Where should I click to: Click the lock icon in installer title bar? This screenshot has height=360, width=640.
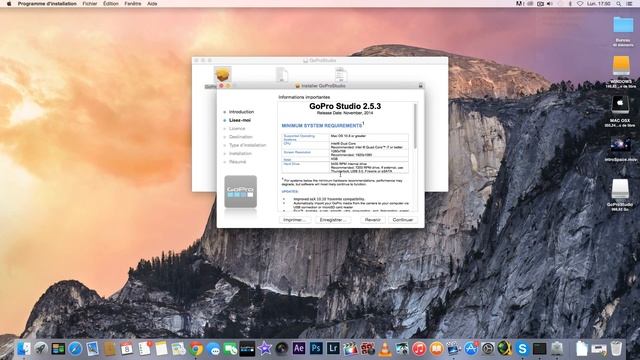tap(420, 86)
